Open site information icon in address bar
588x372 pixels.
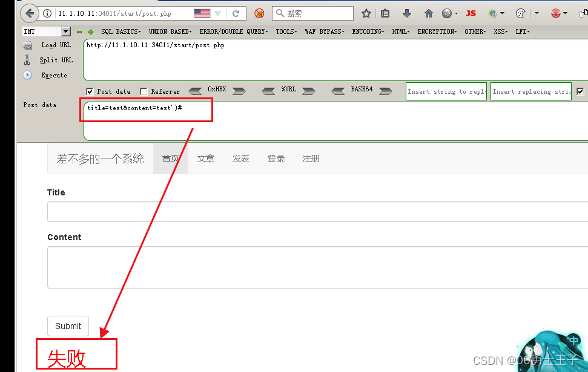tap(47, 13)
